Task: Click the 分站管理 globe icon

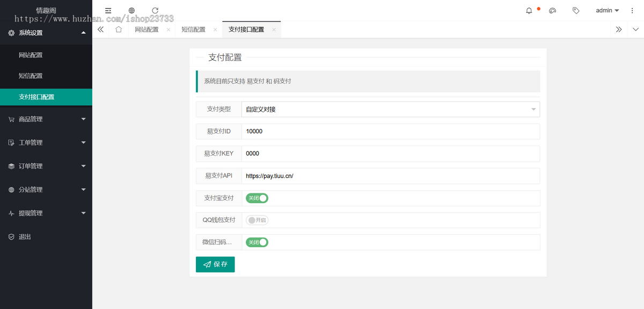Action: tap(11, 190)
